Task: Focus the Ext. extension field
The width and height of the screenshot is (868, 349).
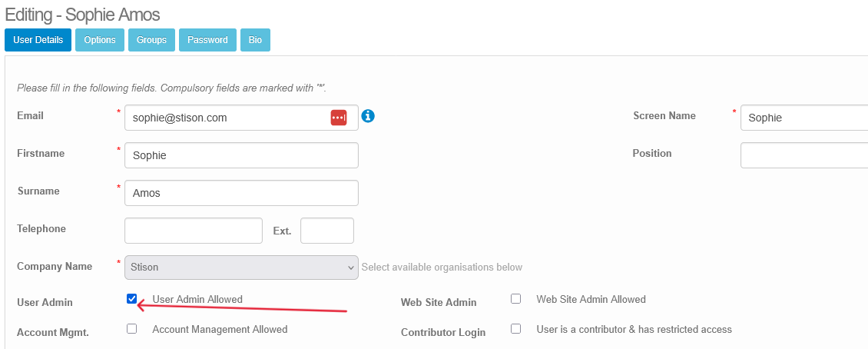Action: pos(326,231)
